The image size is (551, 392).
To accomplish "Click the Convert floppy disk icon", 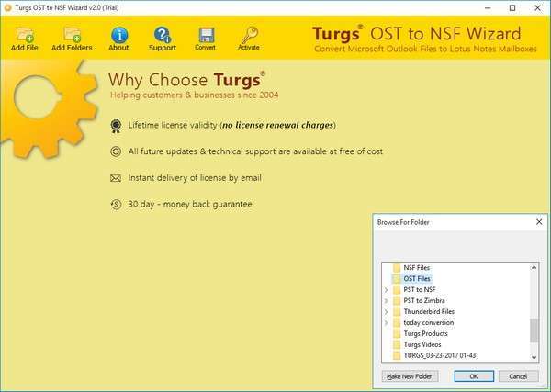I will point(206,35).
